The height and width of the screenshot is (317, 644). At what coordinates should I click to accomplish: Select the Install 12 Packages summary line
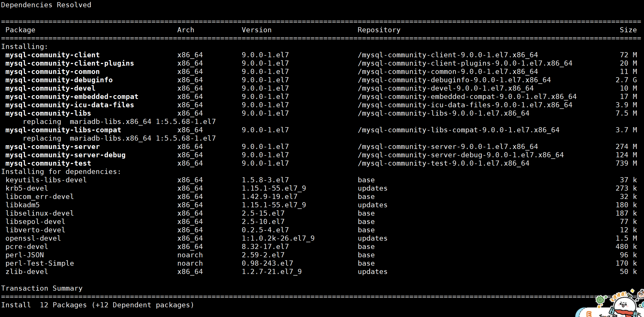[x=97, y=305]
